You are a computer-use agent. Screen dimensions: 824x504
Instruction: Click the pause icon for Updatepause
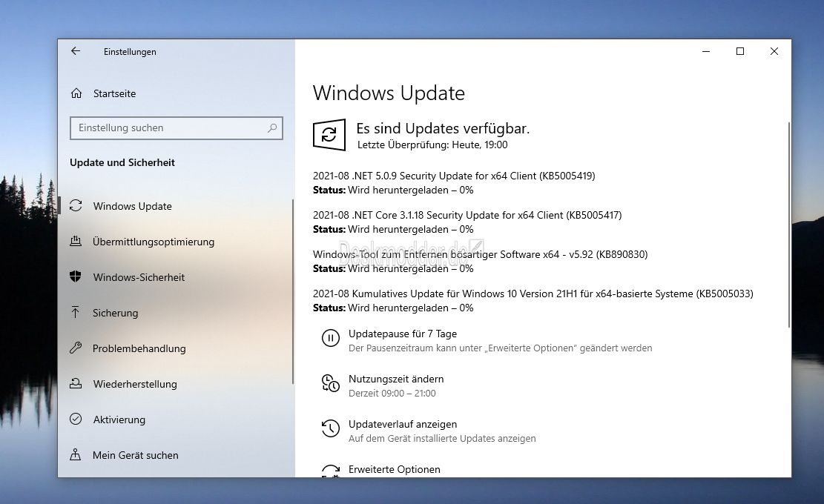click(331, 338)
